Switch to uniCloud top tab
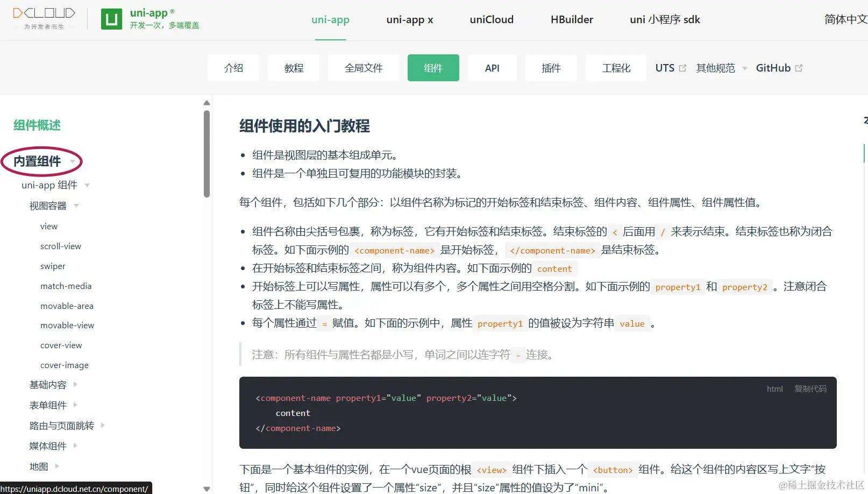The image size is (868, 494). [x=492, y=20]
